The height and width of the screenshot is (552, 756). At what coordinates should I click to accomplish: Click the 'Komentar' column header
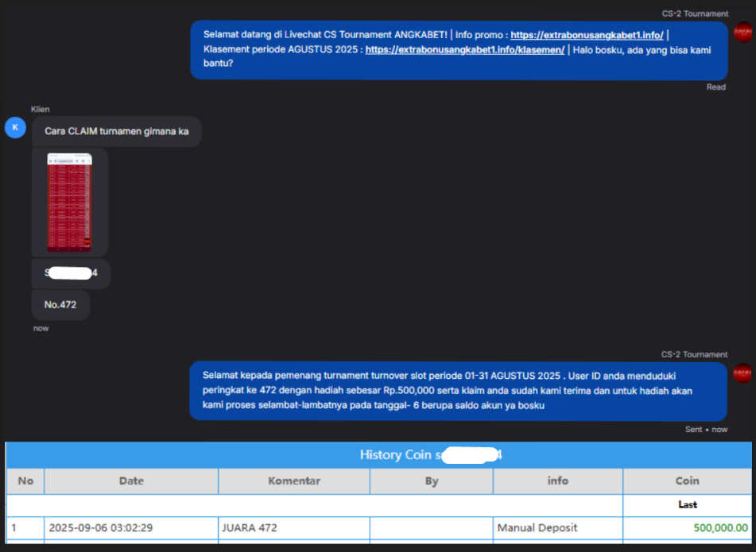click(294, 481)
